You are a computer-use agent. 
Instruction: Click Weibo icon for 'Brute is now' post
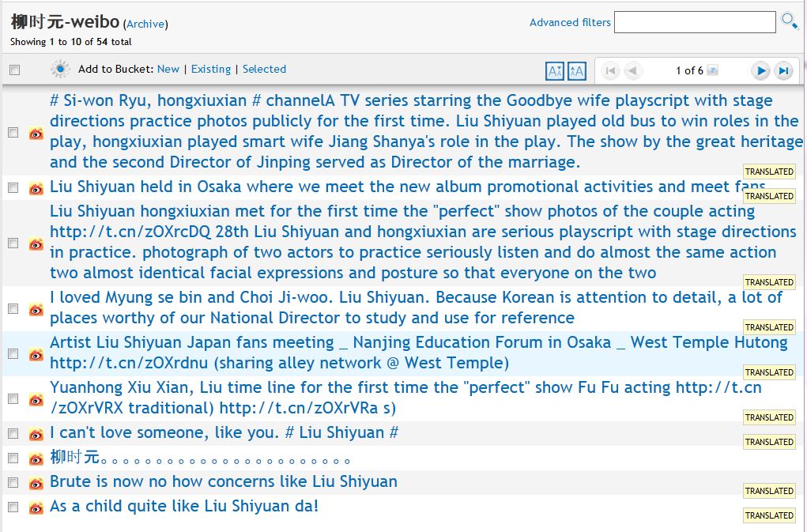point(36,483)
